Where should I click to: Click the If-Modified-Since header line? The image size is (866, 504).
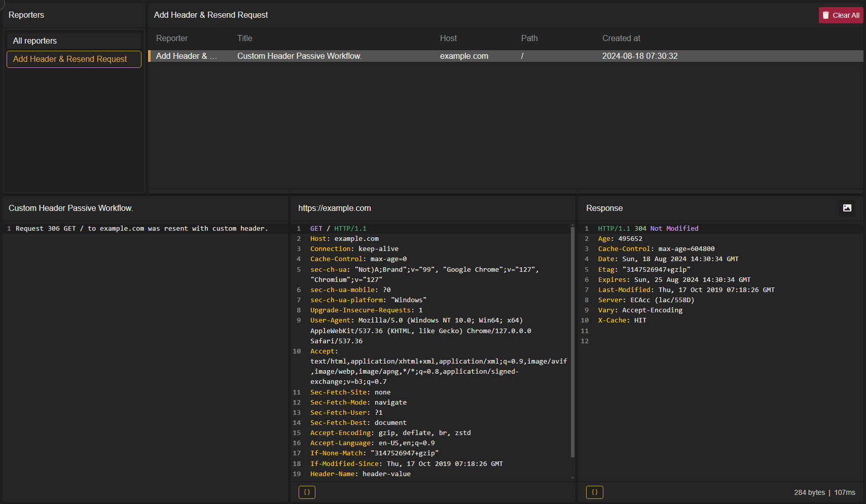[x=407, y=464]
